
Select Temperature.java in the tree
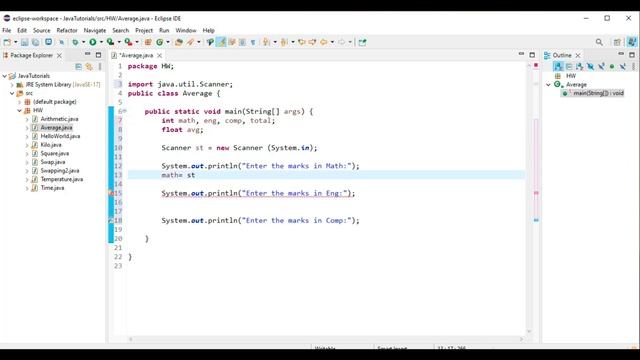click(x=62, y=179)
